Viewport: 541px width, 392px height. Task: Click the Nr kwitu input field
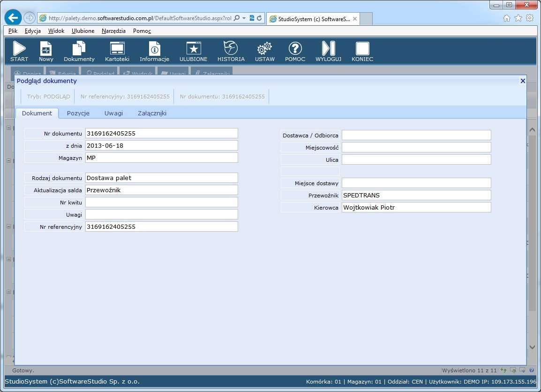(x=161, y=202)
